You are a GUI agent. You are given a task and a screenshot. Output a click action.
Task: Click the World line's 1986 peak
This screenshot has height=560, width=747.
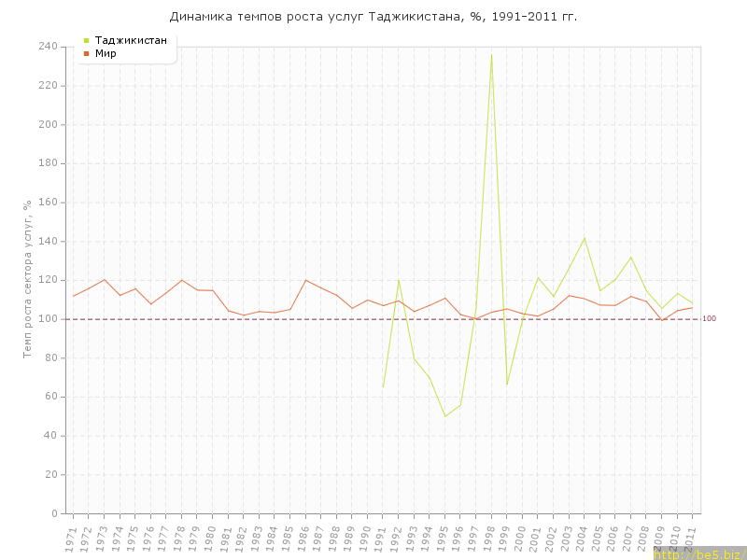[305, 280]
